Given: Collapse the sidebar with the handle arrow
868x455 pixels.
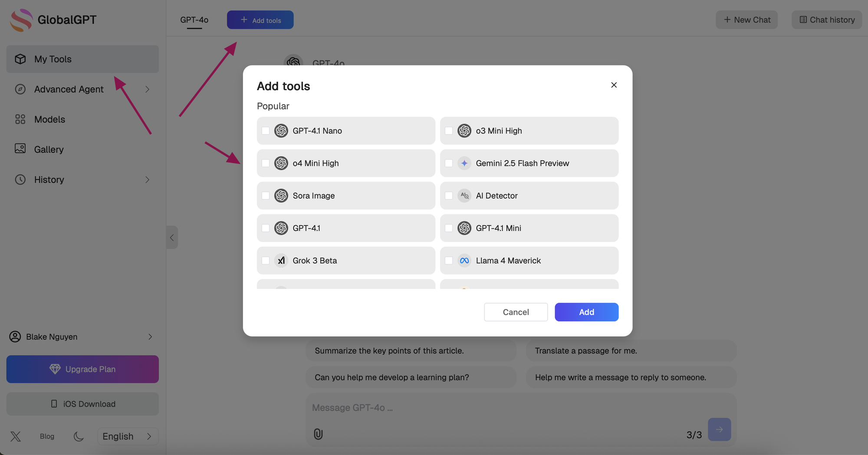Looking at the screenshot, I should point(172,237).
